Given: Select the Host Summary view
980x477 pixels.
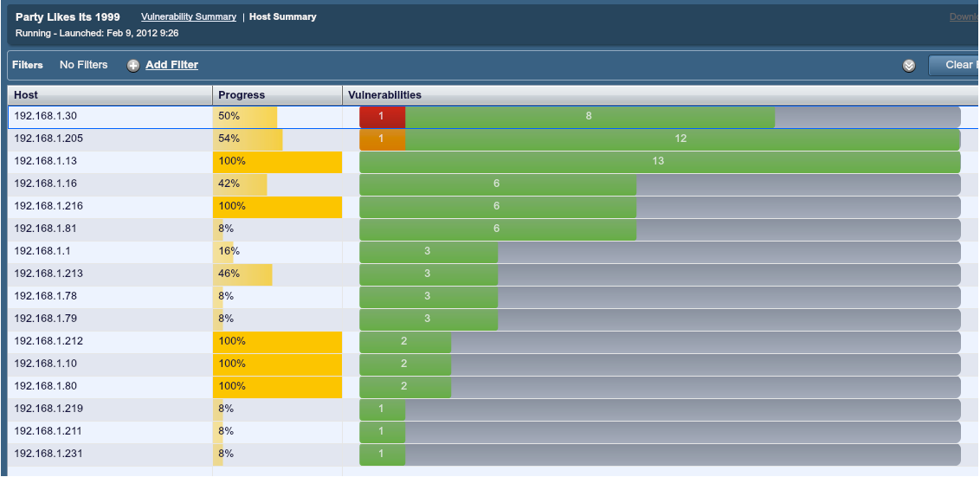Looking at the screenshot, I should point(282,16).
